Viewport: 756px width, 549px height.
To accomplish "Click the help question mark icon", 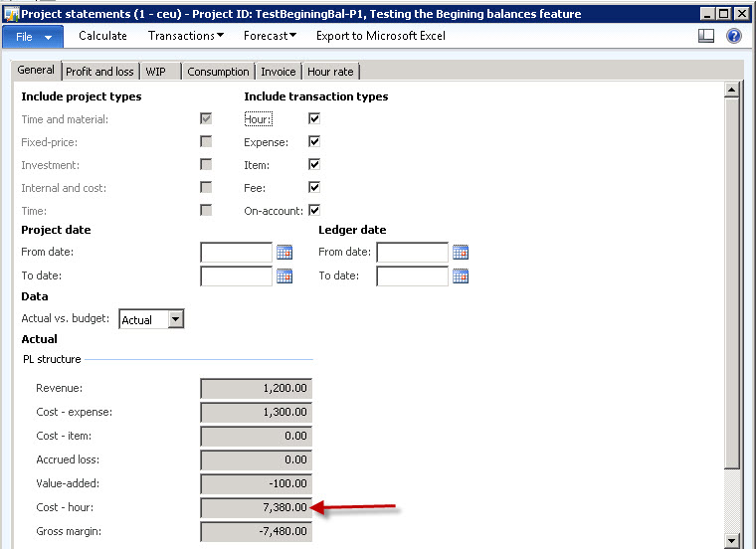I will tap(734, 36).
